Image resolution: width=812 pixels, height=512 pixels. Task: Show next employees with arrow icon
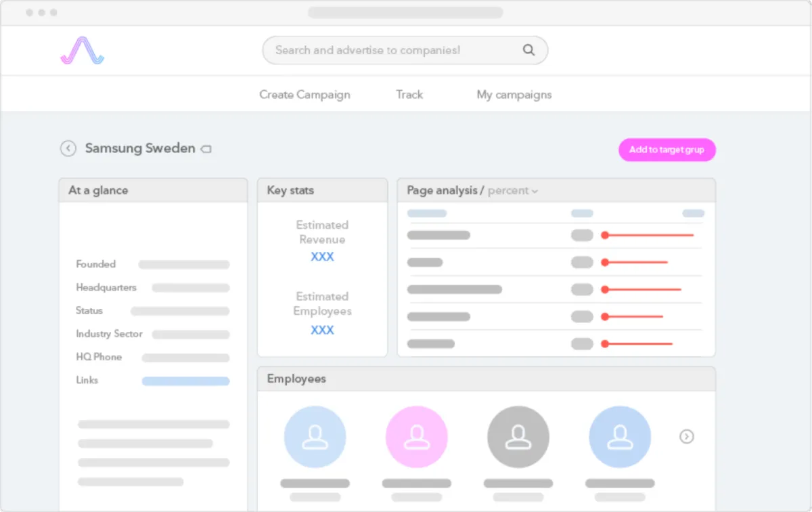pos(687,437)
